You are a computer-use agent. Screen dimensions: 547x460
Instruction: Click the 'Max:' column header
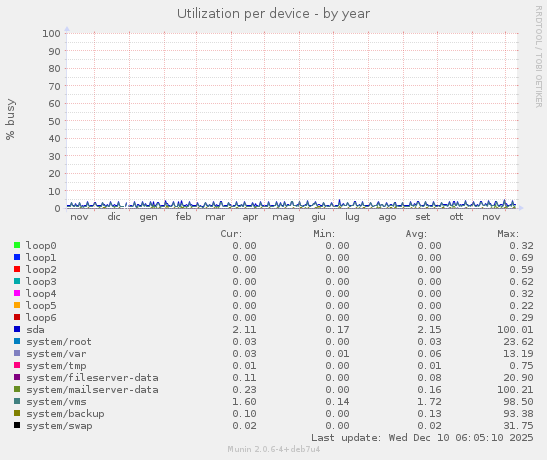(508, 234)
